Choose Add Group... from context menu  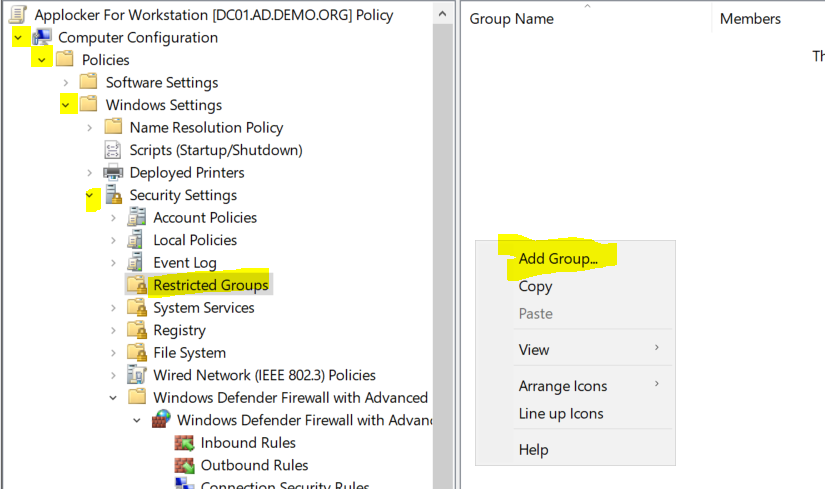coord(558,259)
